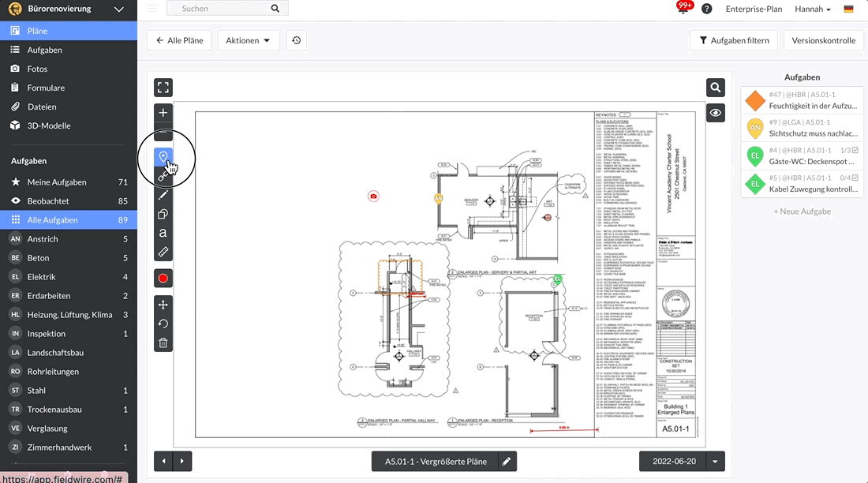The width and height of the screenshot is (868, 483).
Task: Zoom in with the plus tool
Action: tap(163, 113)
